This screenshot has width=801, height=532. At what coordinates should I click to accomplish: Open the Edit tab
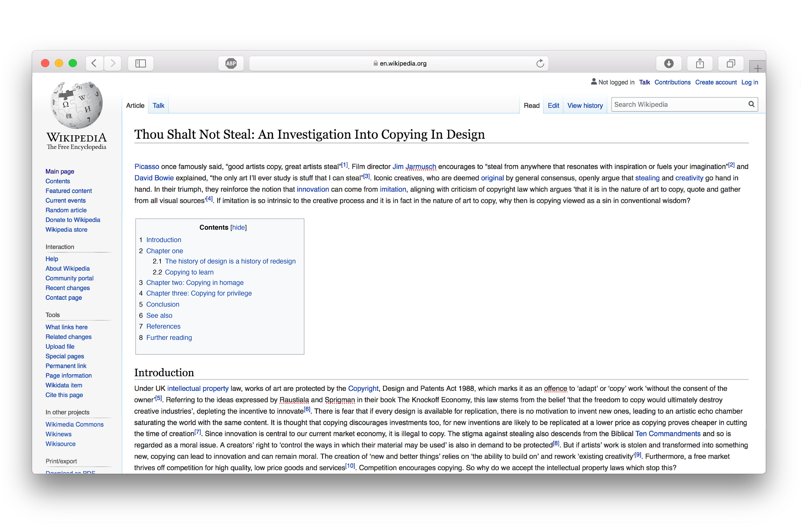click(x=553, y=105)
